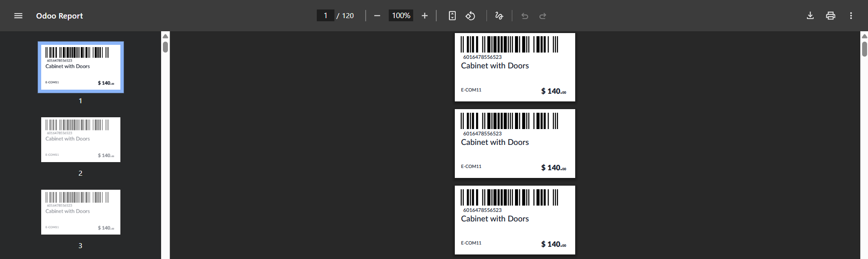Click the main document scrollbar handle

(864, 49)
